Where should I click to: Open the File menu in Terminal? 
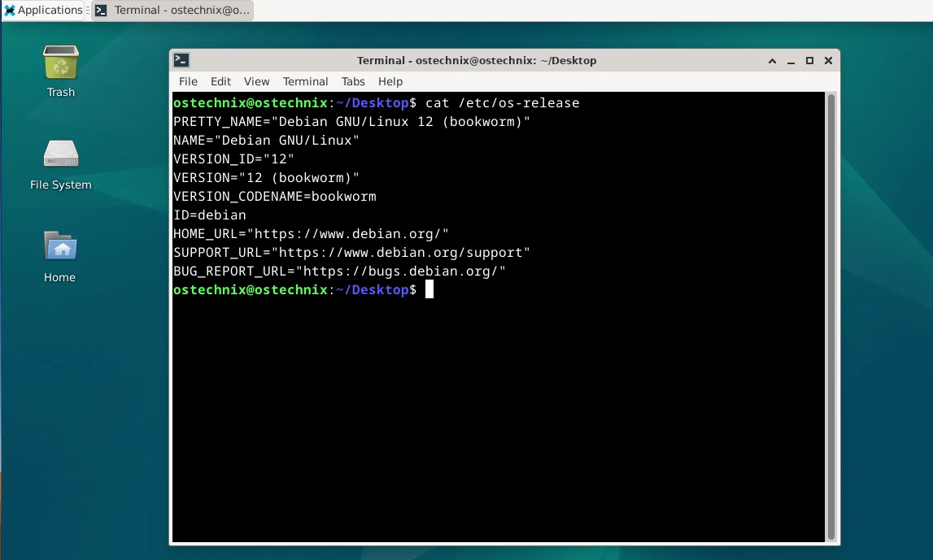(x=188, y=81)
